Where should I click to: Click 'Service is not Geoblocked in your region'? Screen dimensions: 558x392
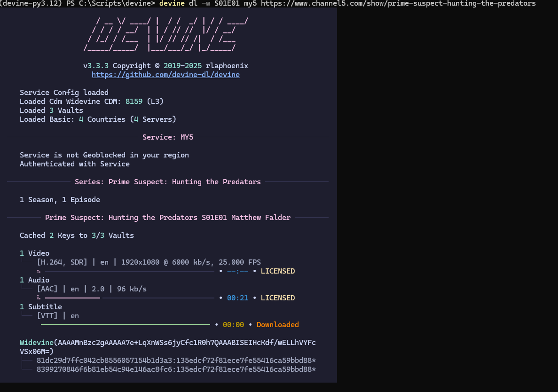coord(104,155)
